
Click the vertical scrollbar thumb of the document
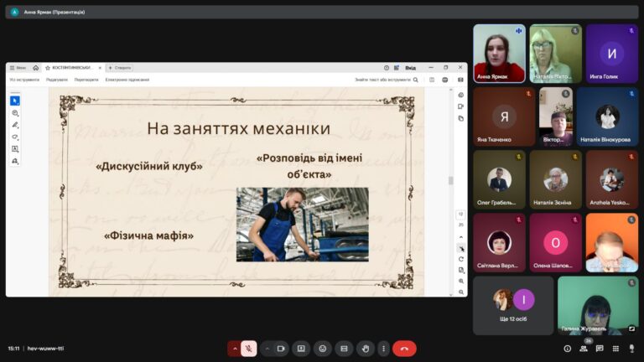pos(451,181)
